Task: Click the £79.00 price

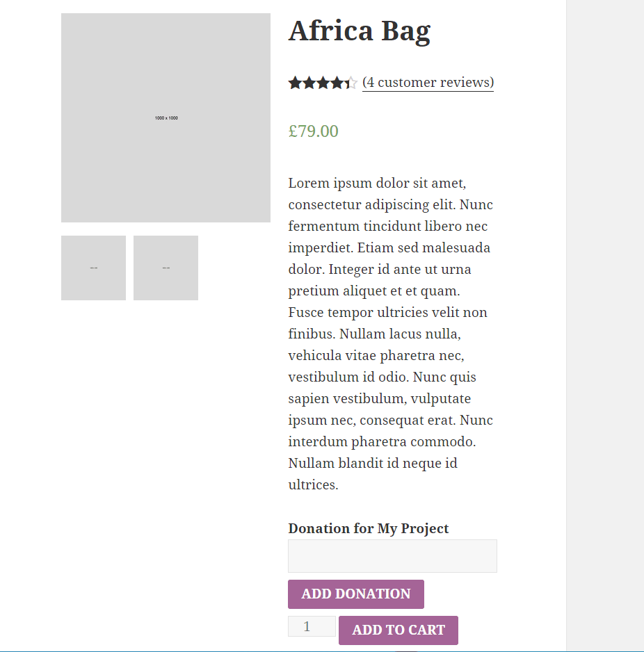Action: [x=313, y=131]
